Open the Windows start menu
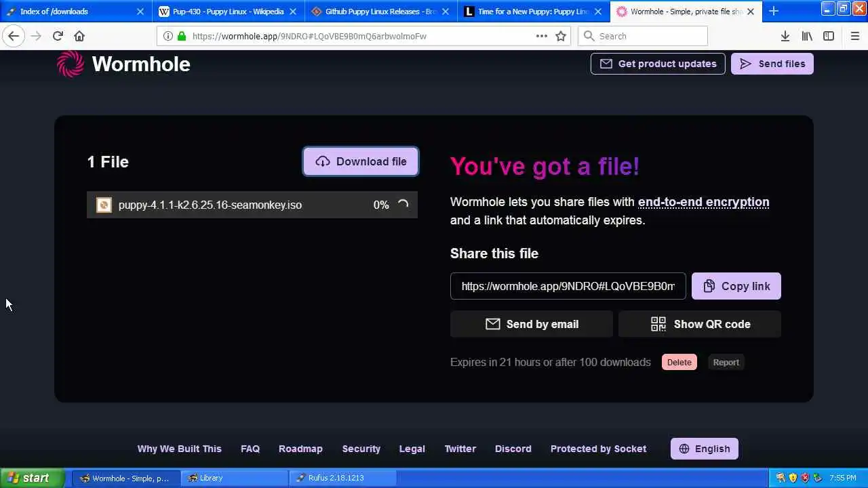Screen dimensions: 868x488 coord(33,478)
